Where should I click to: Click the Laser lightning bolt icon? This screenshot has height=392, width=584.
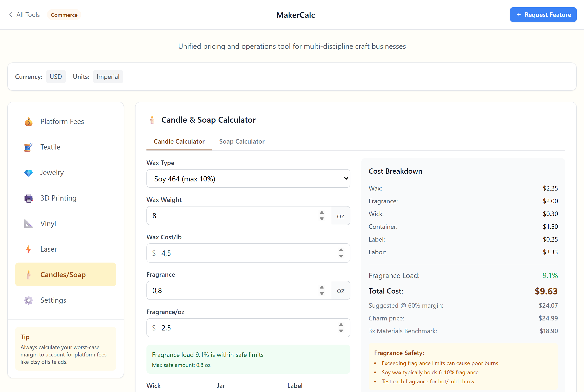point(28,249)
